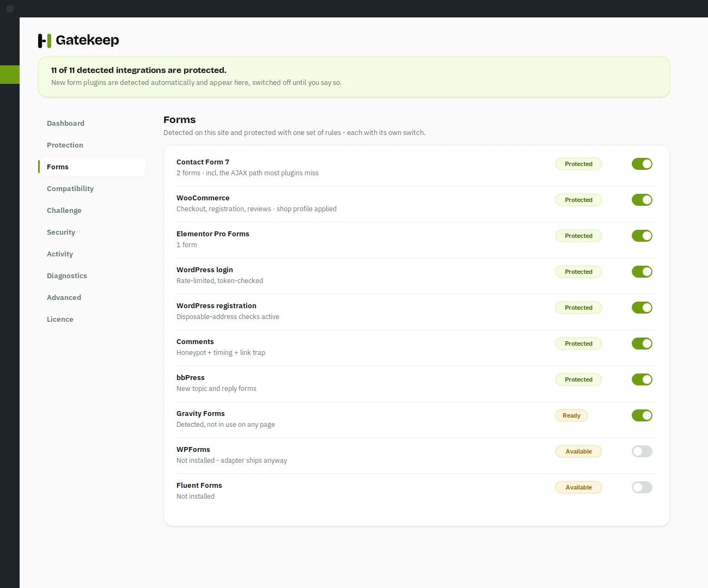Click Protected badge for WooCommerce
This screenshot has height=588, width=708.
(578, 200)
